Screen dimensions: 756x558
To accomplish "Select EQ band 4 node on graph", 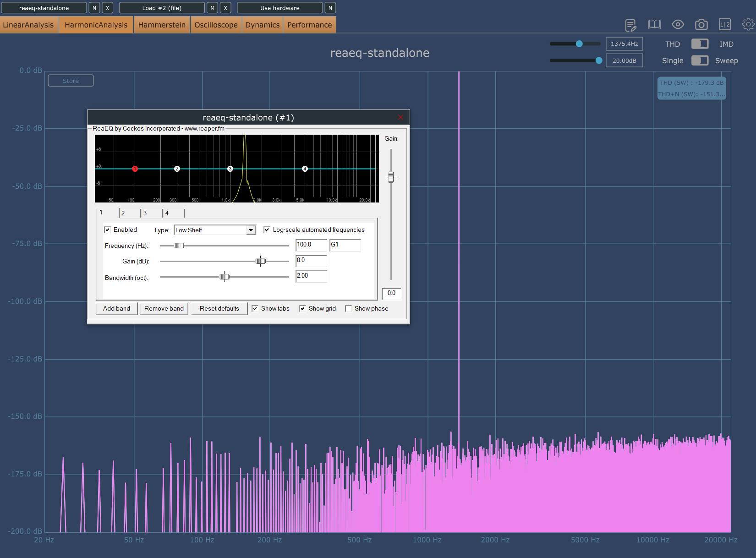I will point(305,169).
